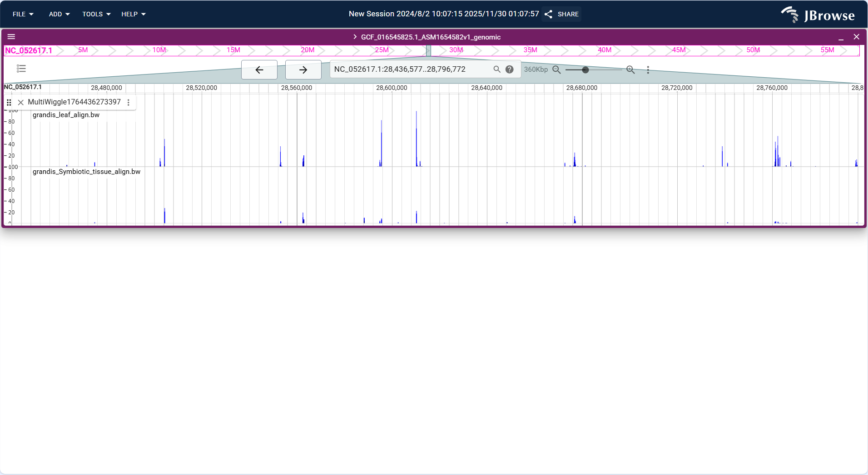Screen dimensions: 868x475
Task: Open the MultiWiggle track kebab menu
Action: (x=129, y=102)
